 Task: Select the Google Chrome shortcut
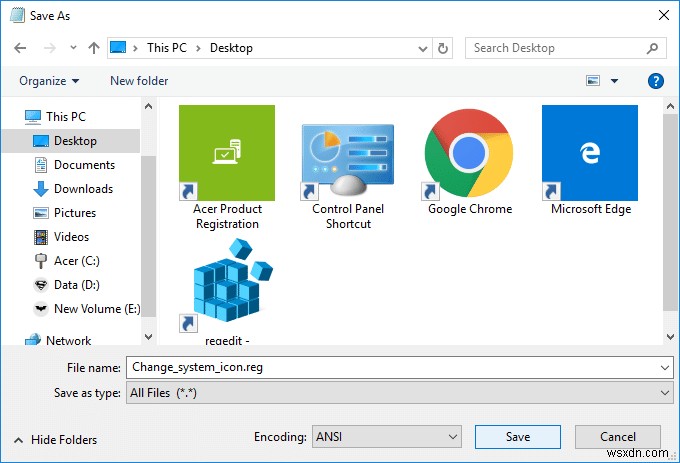469,161
